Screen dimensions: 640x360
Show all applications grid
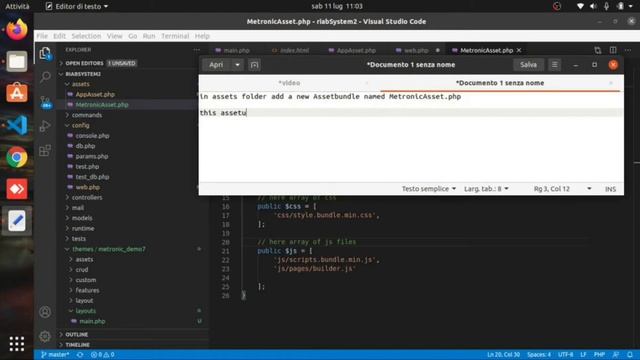pyautogui.click(x=17, y=344)
